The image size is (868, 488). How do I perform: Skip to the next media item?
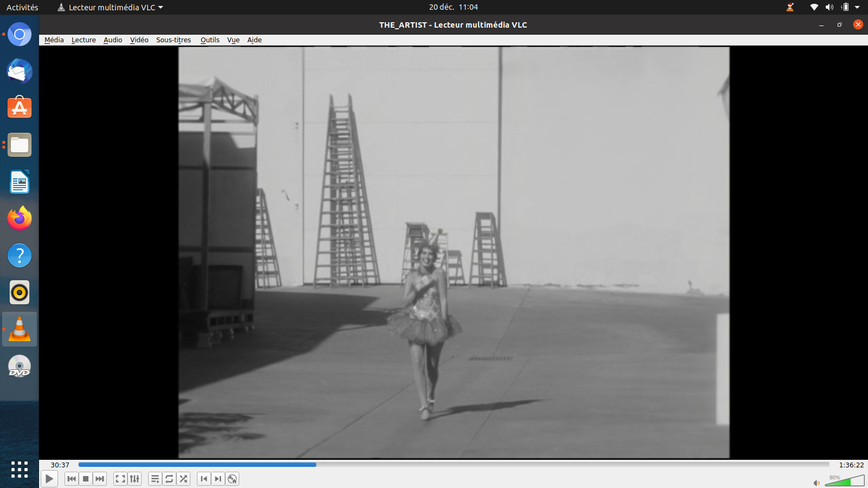coord(100,479)
